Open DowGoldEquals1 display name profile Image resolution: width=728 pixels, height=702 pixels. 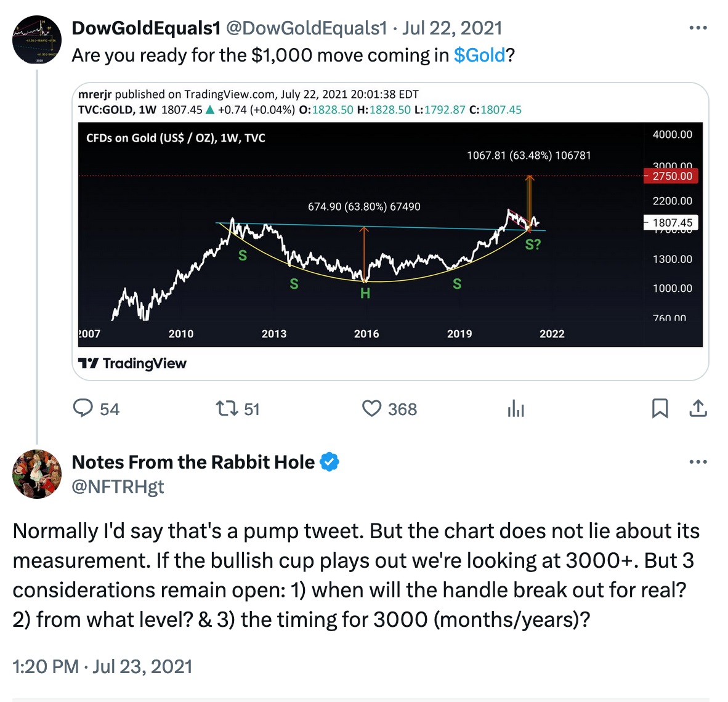click(x=146, y=28)
